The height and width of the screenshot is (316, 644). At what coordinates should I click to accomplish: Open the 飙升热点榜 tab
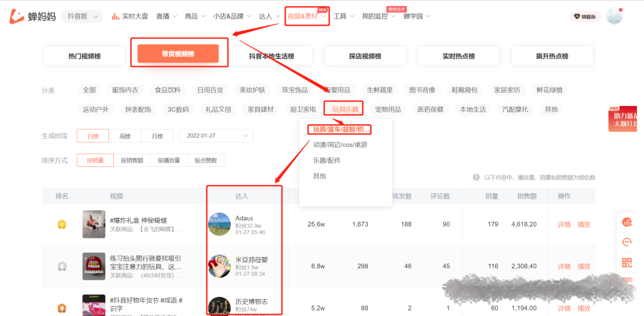(x=552, y=56)
